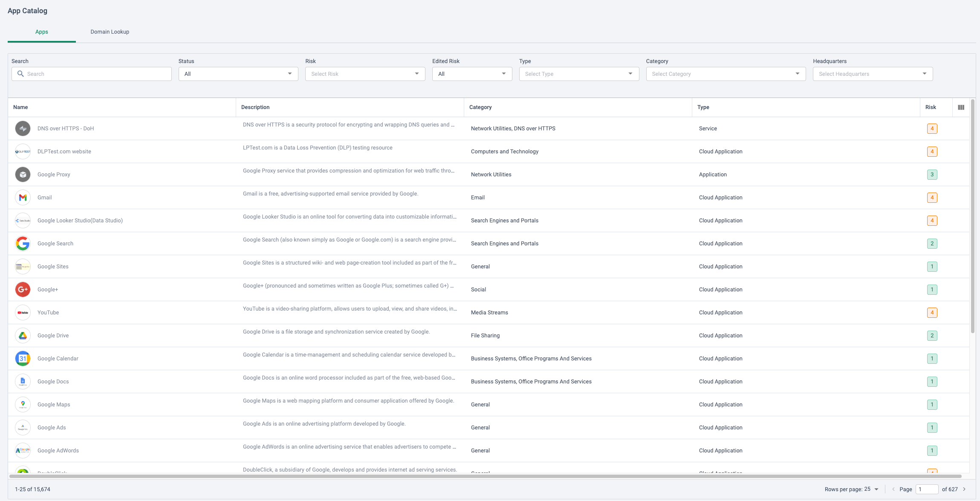This screenshot has width=980, height=501.
Task: Click the horizontal table scrollbar
Action: point(486,476)
